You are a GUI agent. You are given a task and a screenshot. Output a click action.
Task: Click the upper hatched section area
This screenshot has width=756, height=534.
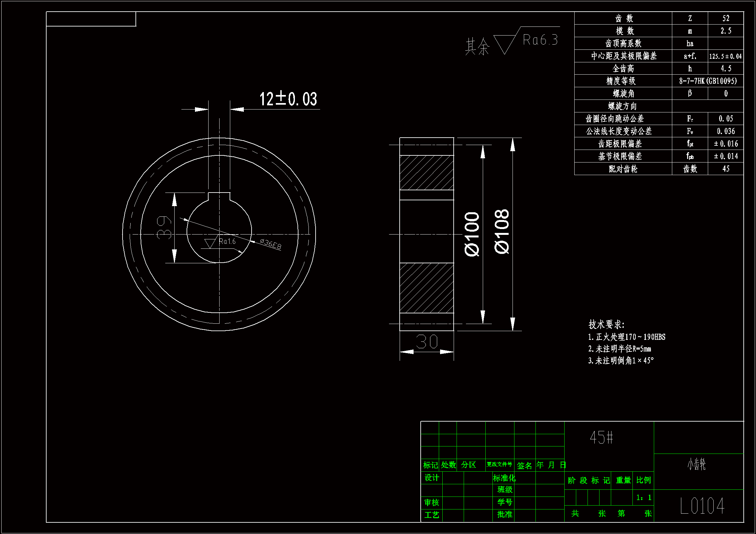[427, 173]
